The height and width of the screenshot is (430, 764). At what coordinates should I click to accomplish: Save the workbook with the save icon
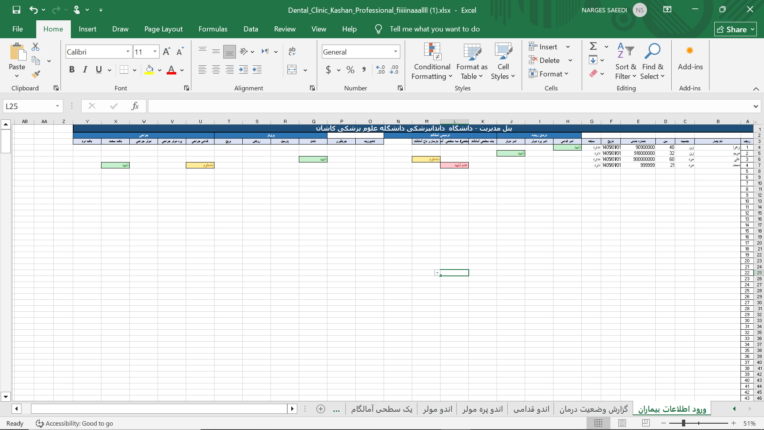(16, 10)
